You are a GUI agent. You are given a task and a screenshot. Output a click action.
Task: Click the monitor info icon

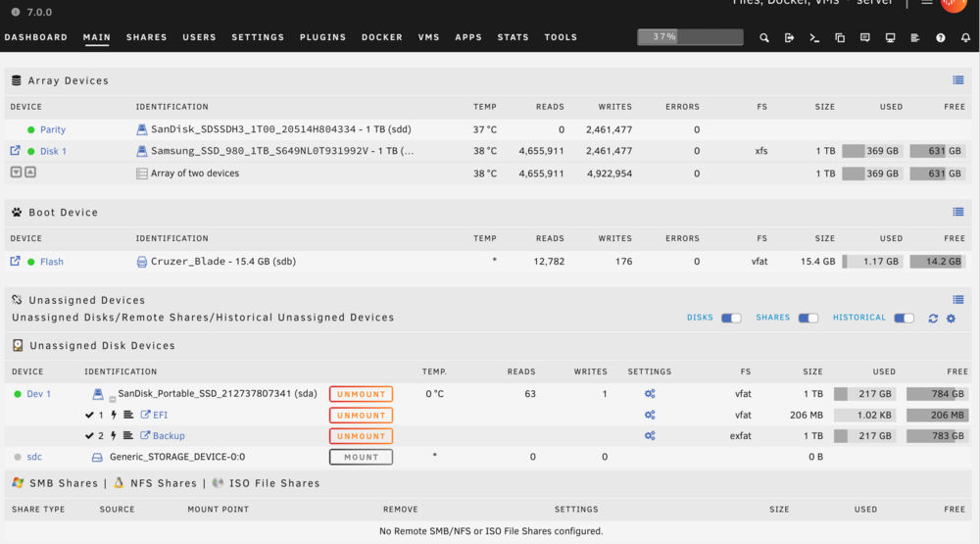tap(890, 37)
